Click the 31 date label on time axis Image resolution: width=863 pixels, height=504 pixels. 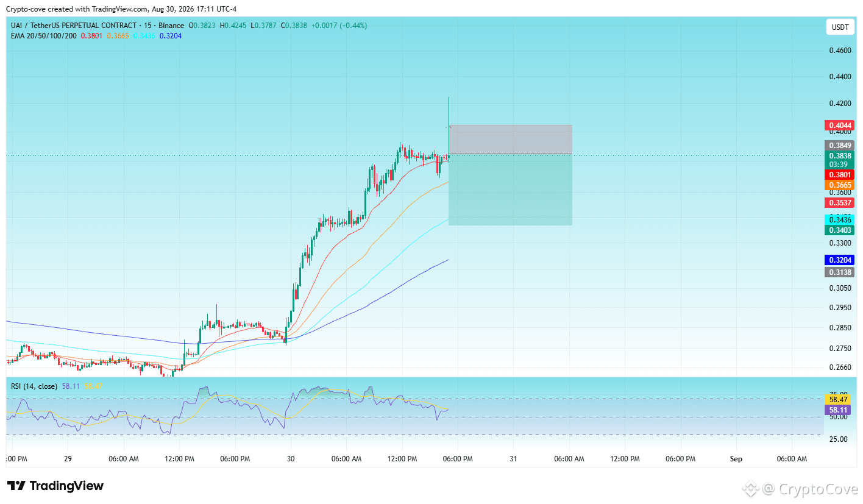tap(514, 459)
